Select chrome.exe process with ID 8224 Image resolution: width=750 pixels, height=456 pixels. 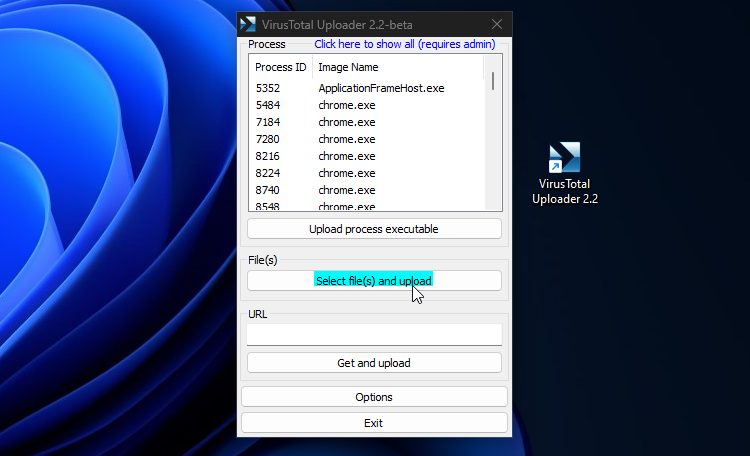[367, 173]
